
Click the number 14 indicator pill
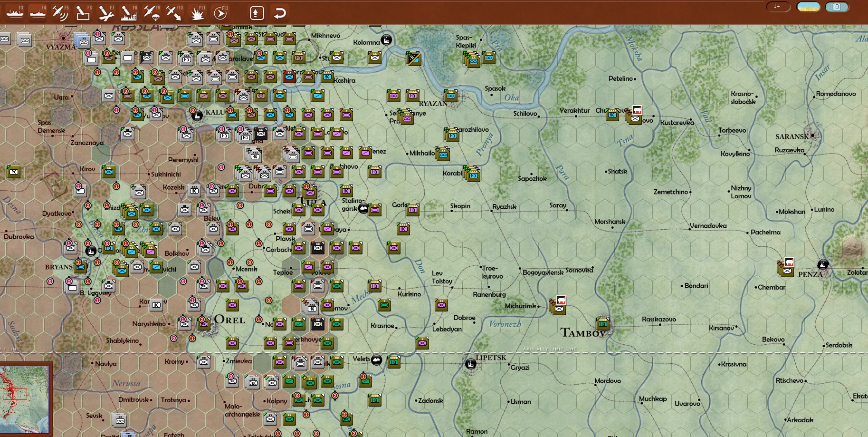pos(778,7)
